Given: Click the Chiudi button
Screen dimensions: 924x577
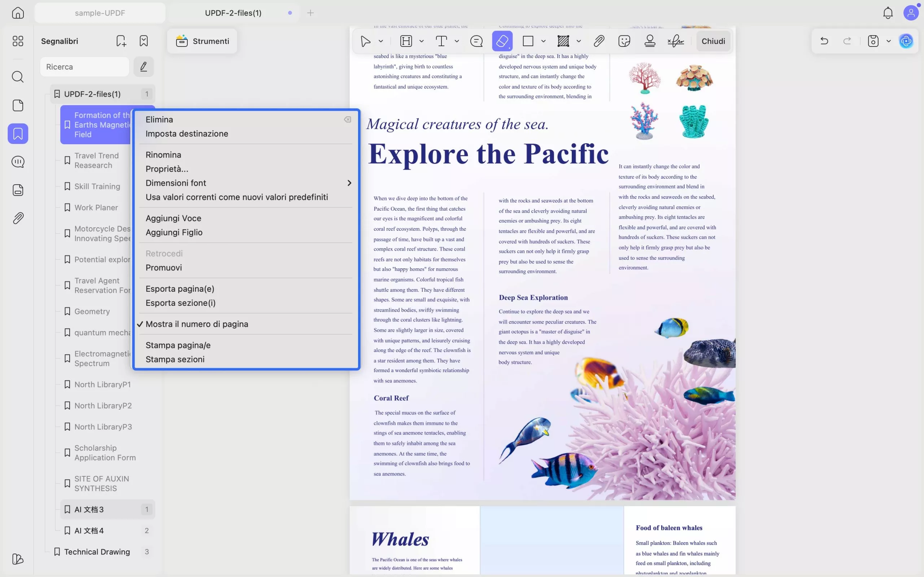Looking at the screenshot, I should point(713,41).
